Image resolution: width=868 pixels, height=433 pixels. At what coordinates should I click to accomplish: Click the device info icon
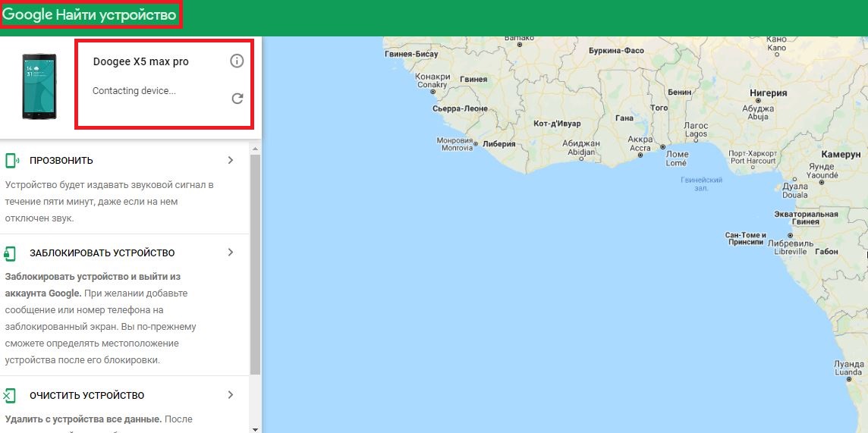pyautogui.click(x=237, y=61)
